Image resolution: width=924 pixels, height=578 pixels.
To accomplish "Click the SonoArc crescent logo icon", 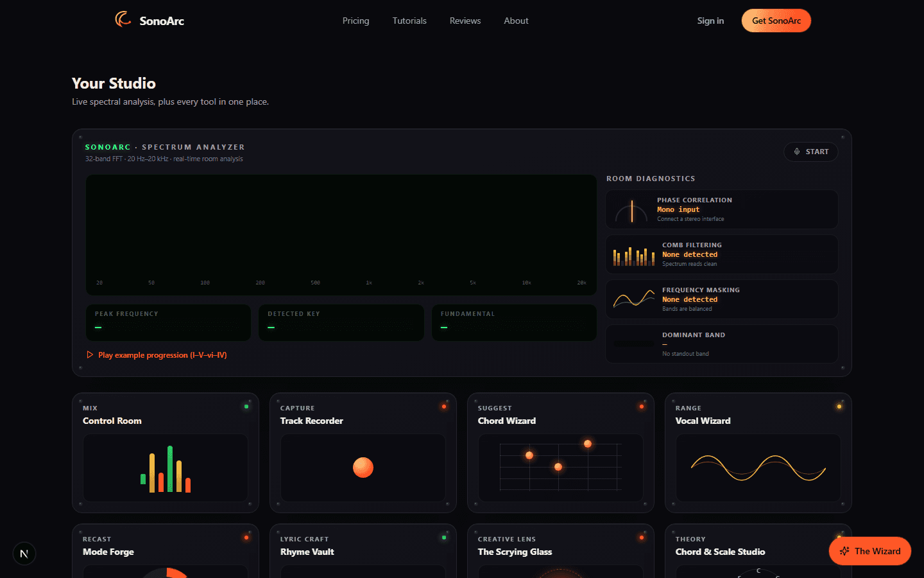I will (123, 20).
